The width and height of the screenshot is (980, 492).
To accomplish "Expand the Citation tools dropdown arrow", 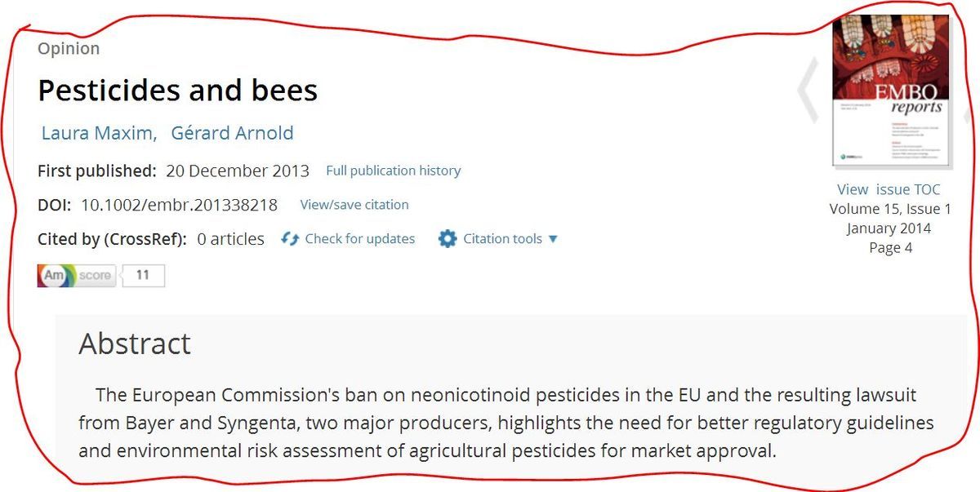I will (553, 239).
